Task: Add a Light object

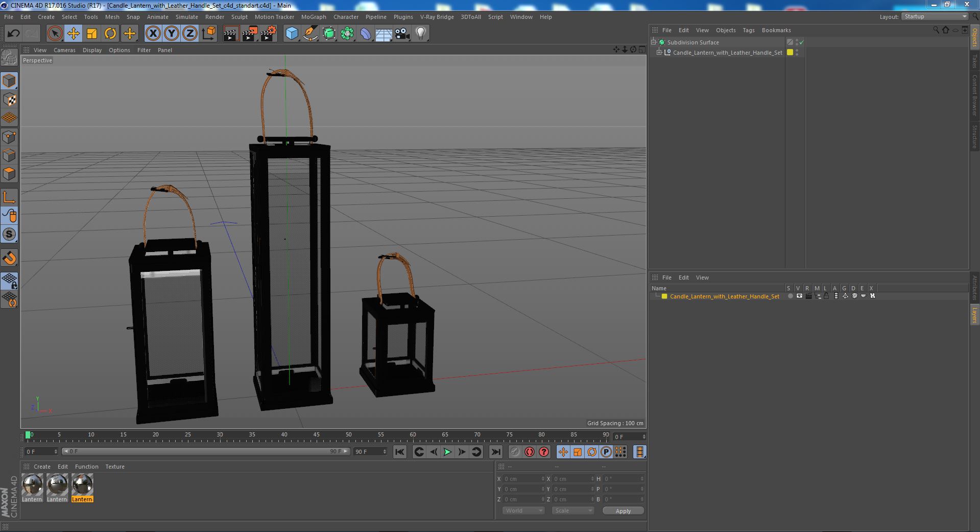Action: point(421,34)
